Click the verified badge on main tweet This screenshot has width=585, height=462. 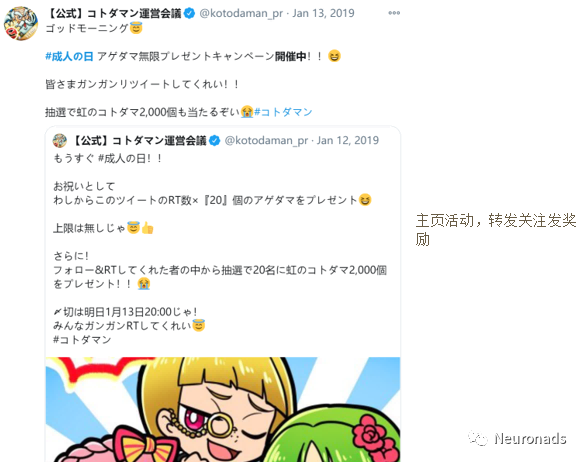click(x=190, y=13)
